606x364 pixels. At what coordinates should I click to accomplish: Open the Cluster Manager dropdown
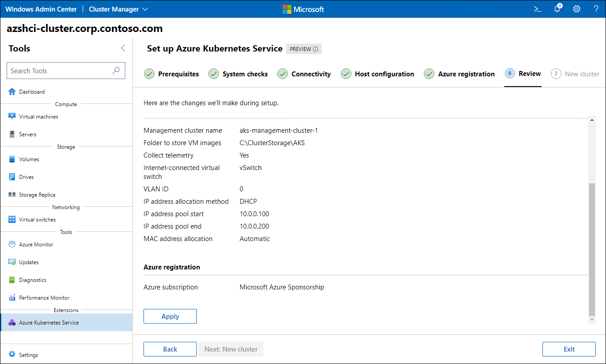coord(118,9)
